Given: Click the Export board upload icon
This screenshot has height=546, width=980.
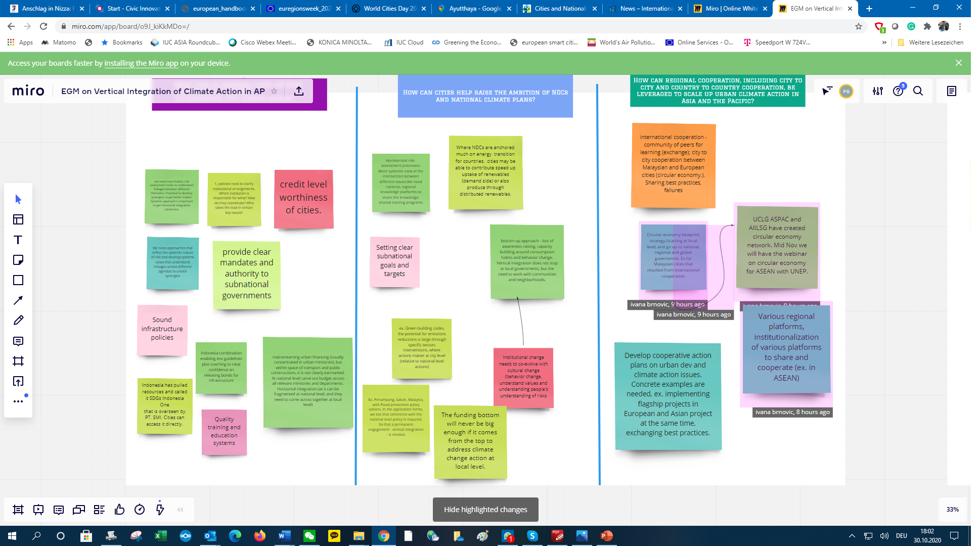Looking at the screenshot, I should point(299,91).
